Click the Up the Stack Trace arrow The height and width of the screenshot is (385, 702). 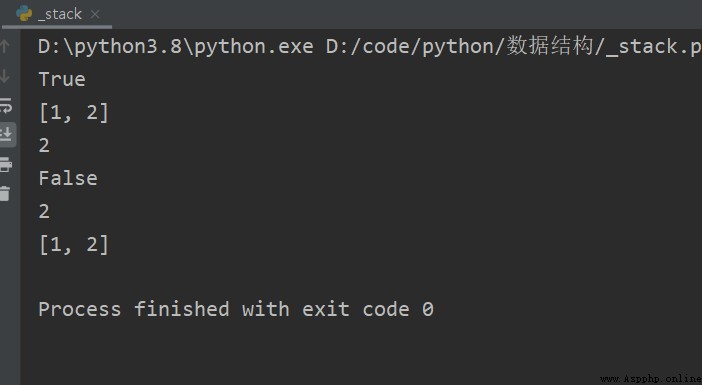(5, 46)
